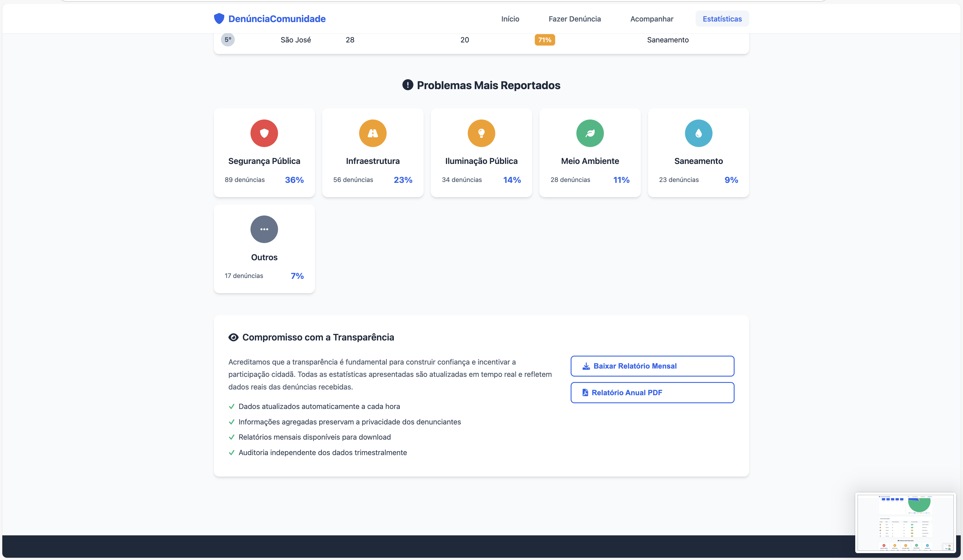Click the Saneamento water drop icon
This screenshot has width=963, height=560.
[x=698, y=133]
